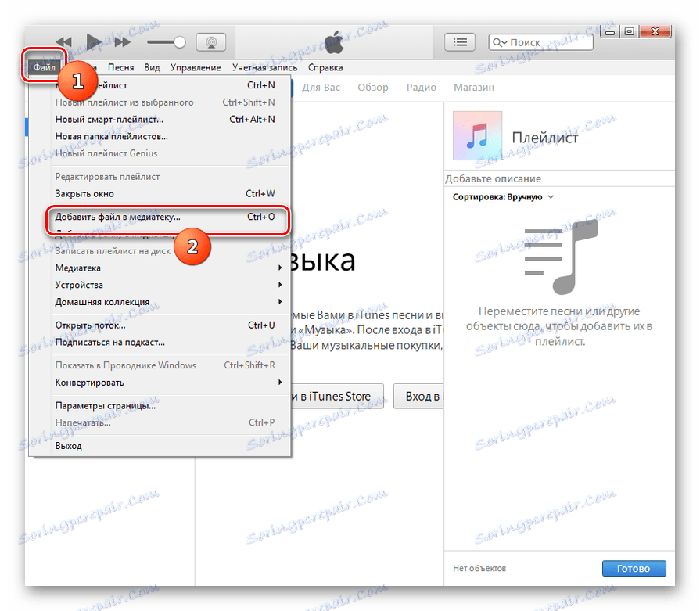Click the Вход в button
Image resolution: width=700 pixels, height=611 pixels.
pyautogui.click(x=418, y=396)
